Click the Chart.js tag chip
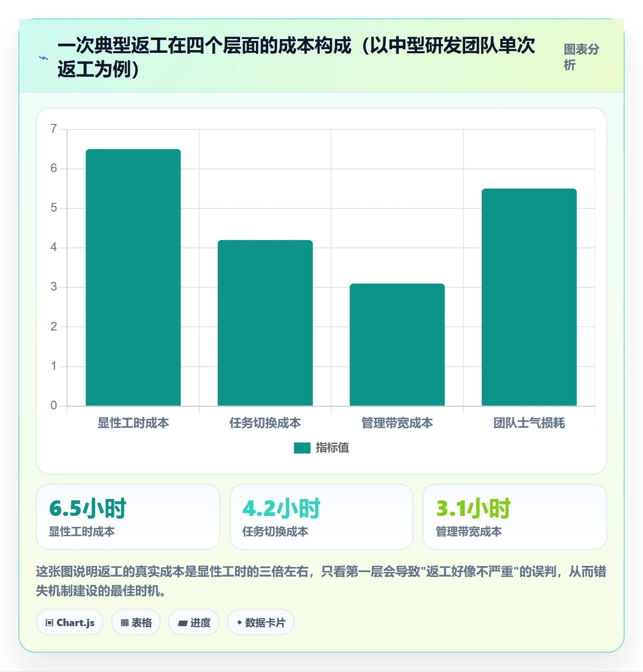Viewport: 643px width, 672px height. click(x=70, y=622)
